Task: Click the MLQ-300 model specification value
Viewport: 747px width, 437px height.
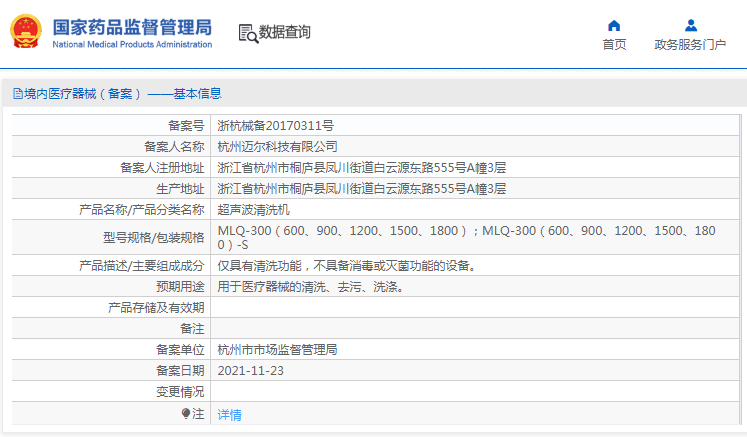Action: pos(466,237)
